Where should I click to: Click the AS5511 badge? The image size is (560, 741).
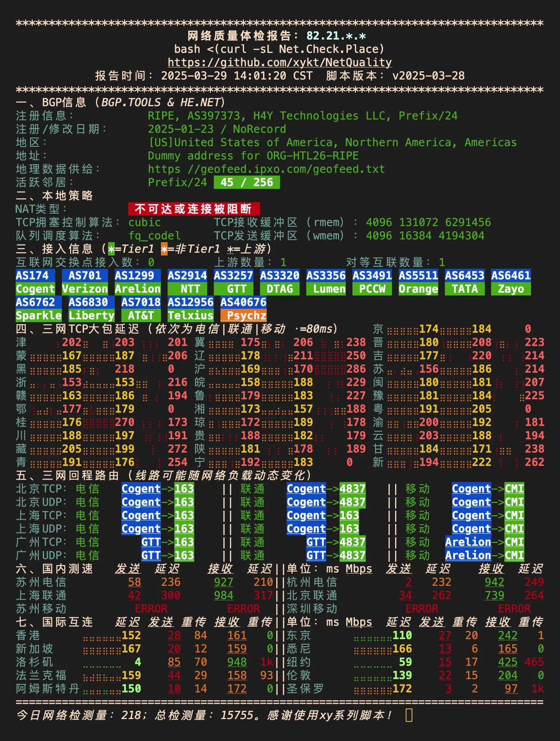click(x=418, y=275)
